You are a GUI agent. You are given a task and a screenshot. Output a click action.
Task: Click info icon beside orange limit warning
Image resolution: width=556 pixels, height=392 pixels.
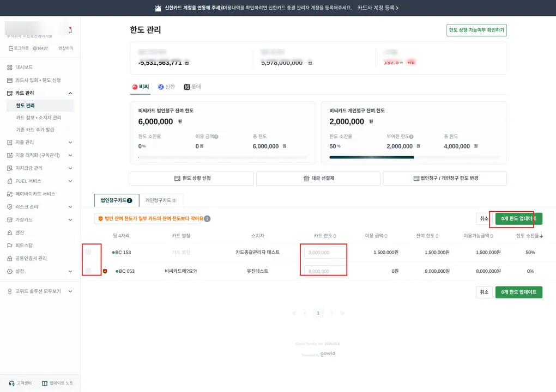pos(208,219)
